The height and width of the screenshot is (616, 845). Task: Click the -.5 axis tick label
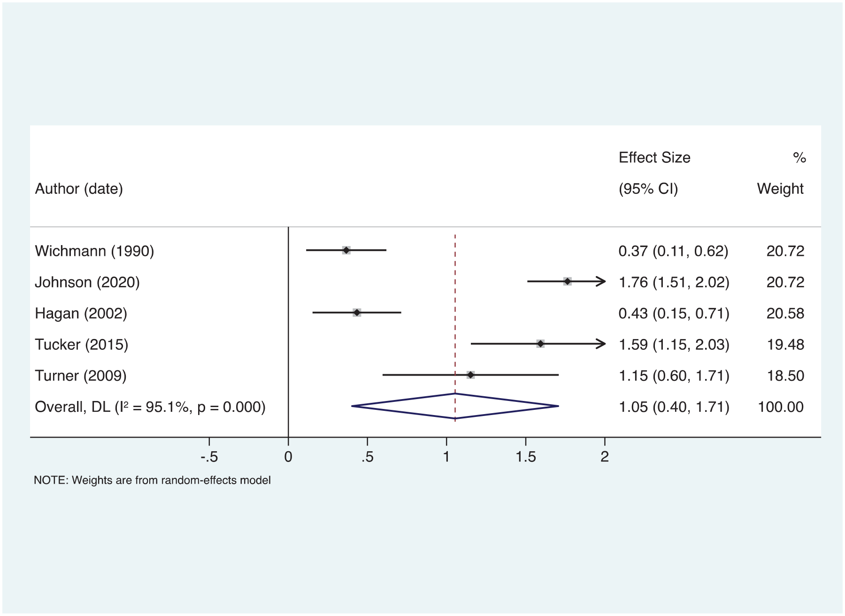tap(209, 456)
